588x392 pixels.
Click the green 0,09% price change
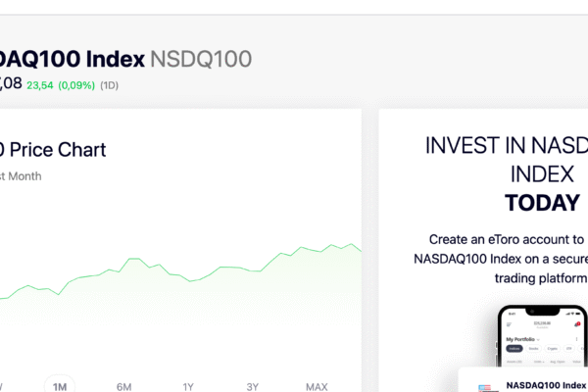(75, 85)
